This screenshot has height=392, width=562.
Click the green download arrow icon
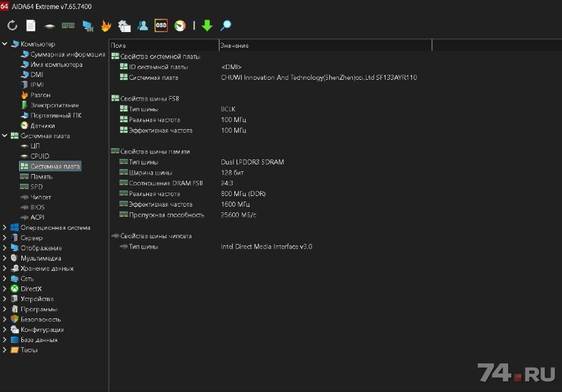[x=207, y=25]
